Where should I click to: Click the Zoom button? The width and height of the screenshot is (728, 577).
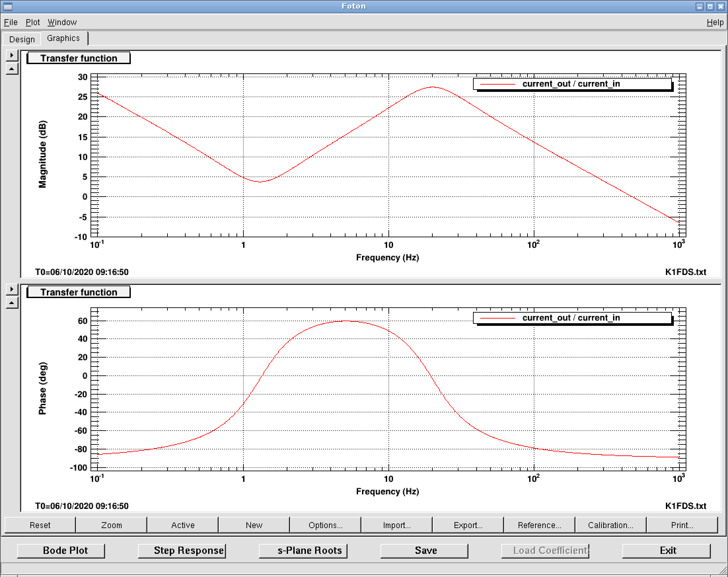click(111, 525)
